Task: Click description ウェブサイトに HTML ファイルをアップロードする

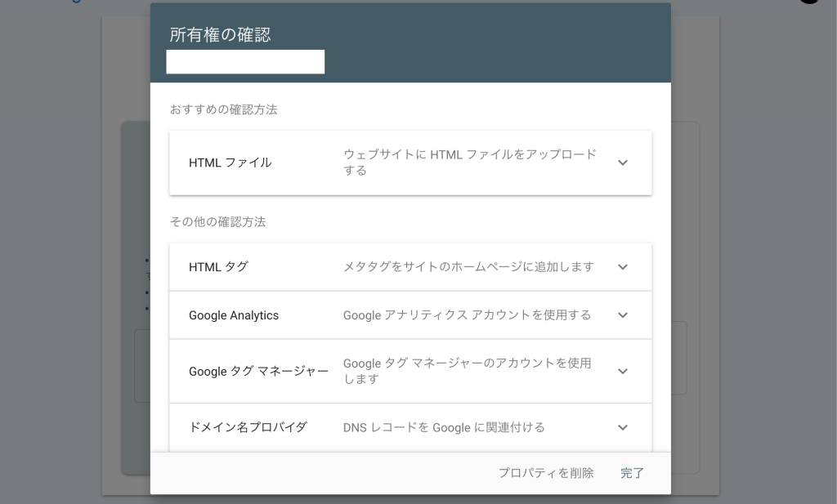Action: click(x=470, y=162)
